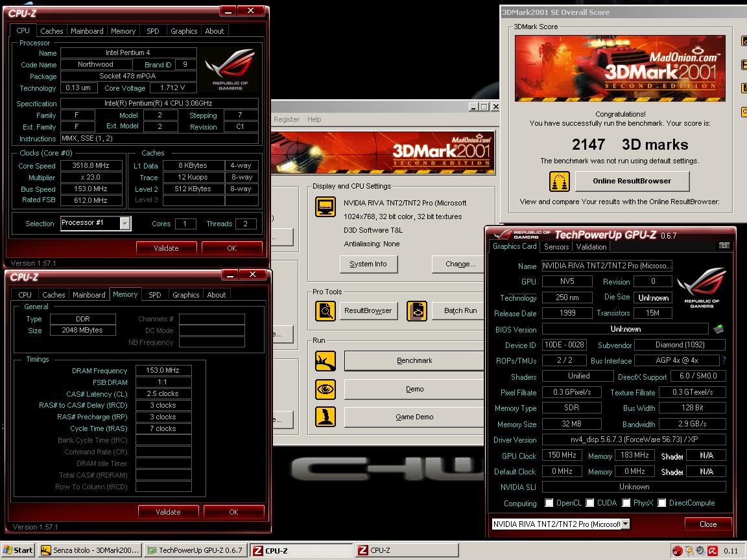Open Graphics tab in bottom CPU-Z window

[186, 295]
